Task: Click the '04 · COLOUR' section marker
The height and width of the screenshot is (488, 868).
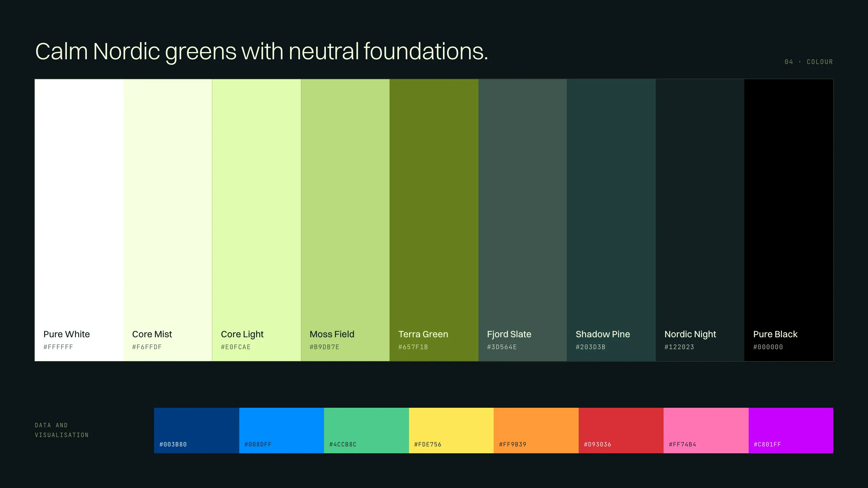Action: [809, 62]
